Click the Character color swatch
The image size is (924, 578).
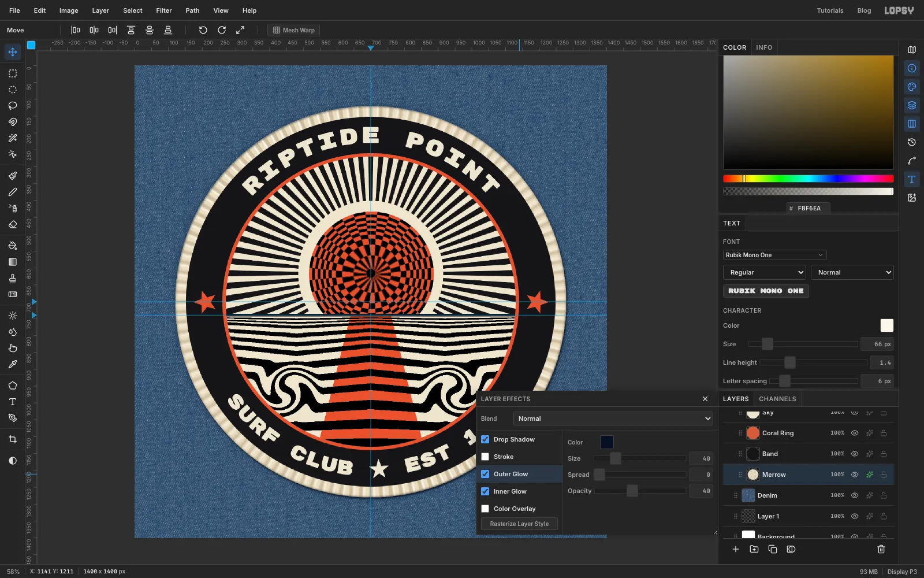click(887, 325)
